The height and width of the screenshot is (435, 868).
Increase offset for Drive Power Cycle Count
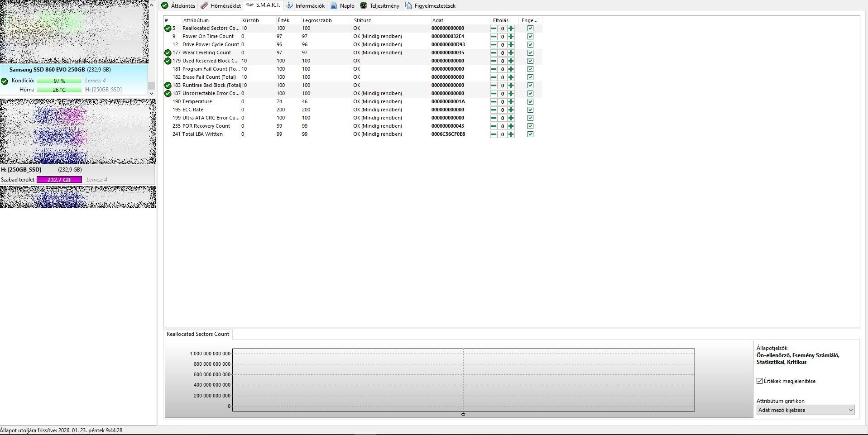pos(511,45)
